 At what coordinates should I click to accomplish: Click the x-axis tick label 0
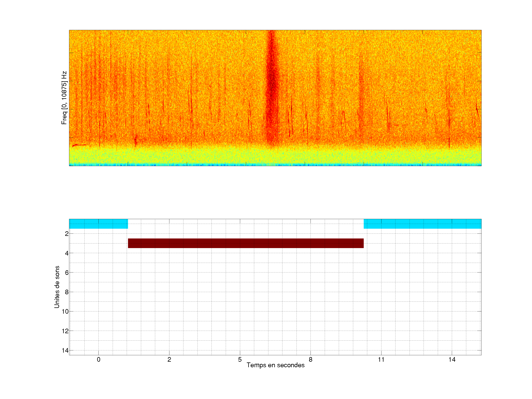(x=98, y=359)
